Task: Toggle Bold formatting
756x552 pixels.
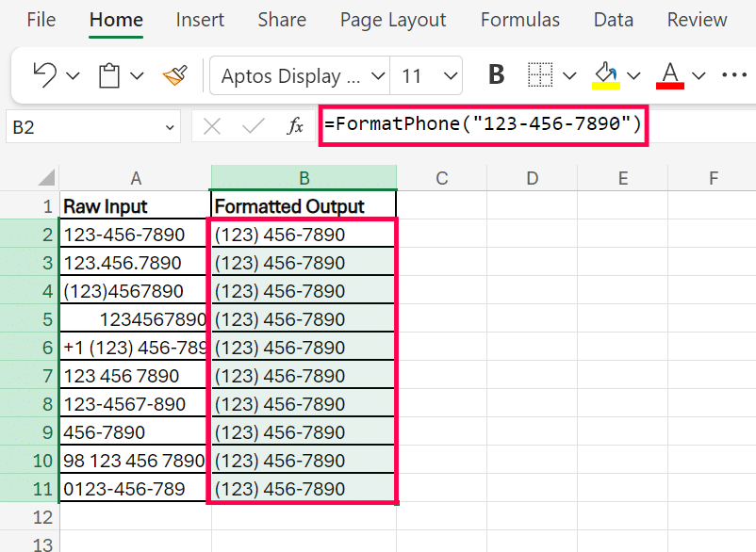Action: 496,74
